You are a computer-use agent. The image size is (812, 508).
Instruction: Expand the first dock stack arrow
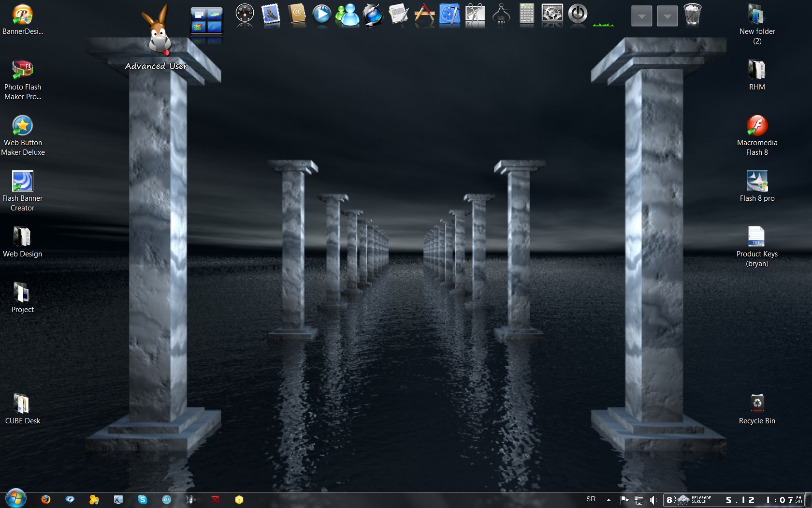tap(641, 16)
